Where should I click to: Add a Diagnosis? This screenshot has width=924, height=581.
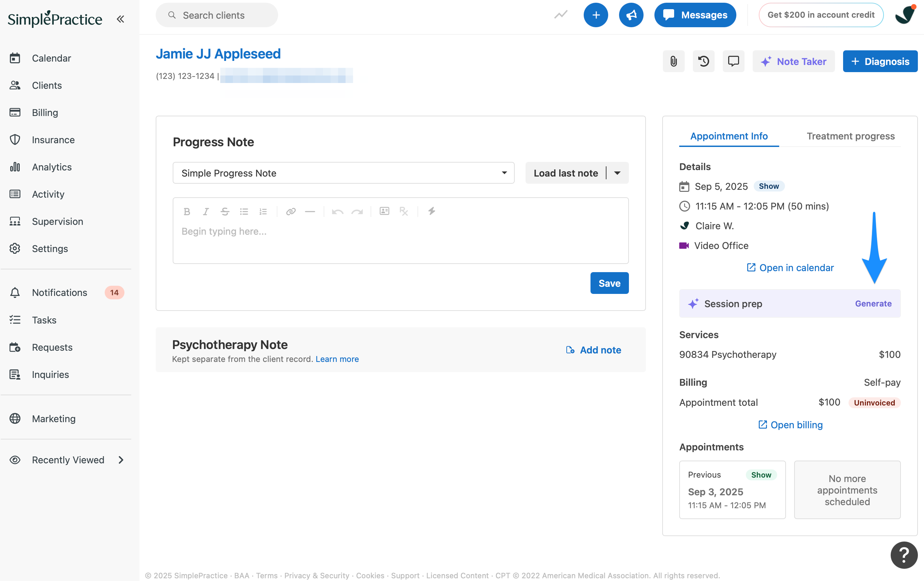[880, 61]
